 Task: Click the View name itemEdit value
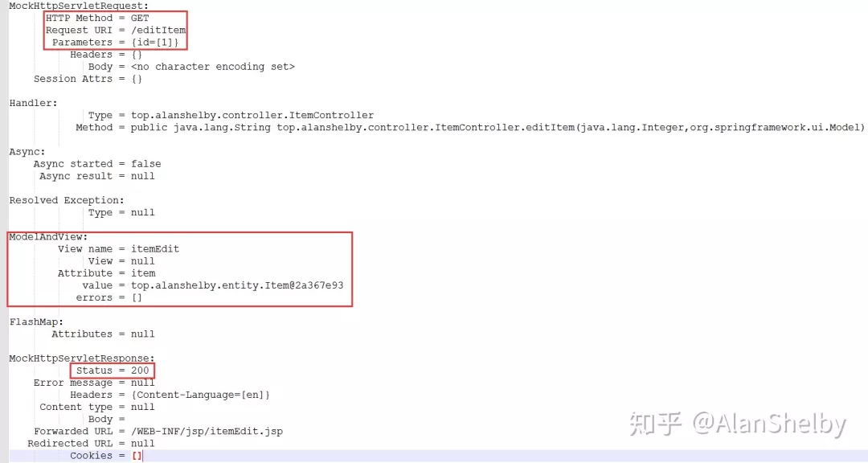(x=155, y=249)
